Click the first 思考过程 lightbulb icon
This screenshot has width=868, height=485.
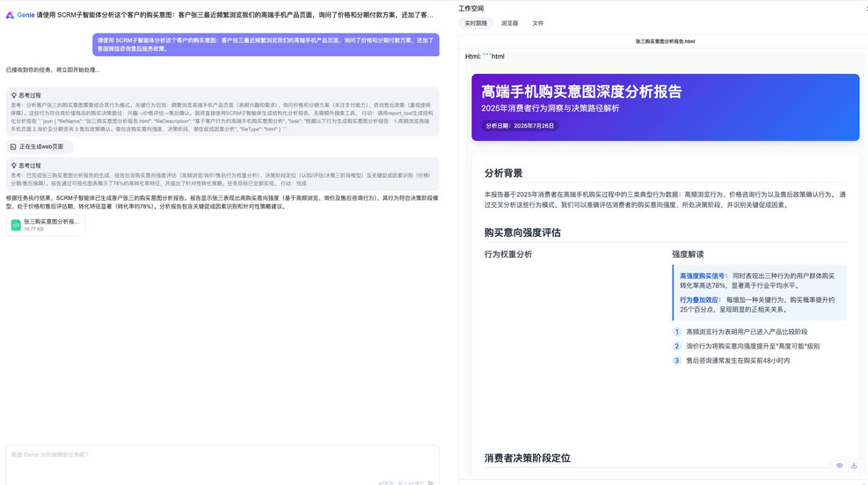point(14,95)
